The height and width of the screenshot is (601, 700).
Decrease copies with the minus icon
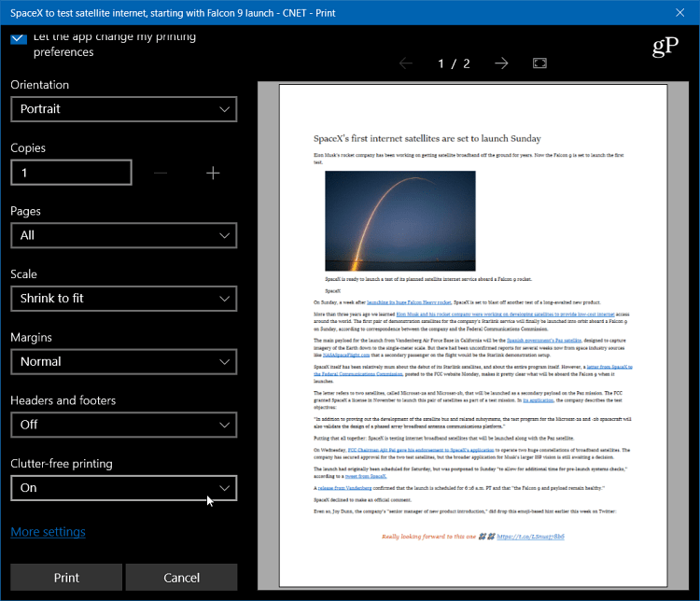[x=161, y=173]
